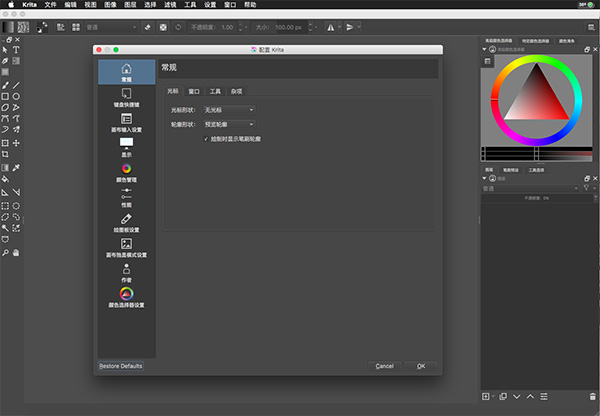Select the Crop tool
This screenshot has width=600, height=416.
(5, 154)
